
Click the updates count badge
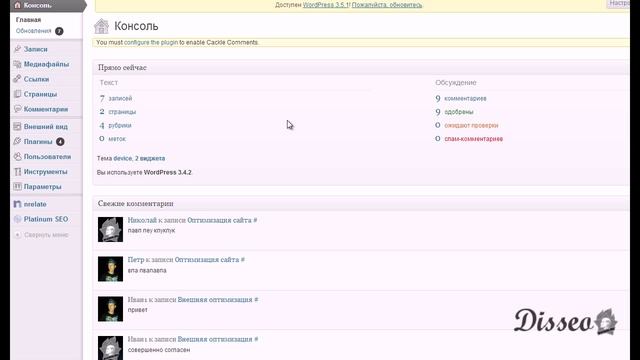(x=59, y=31)
